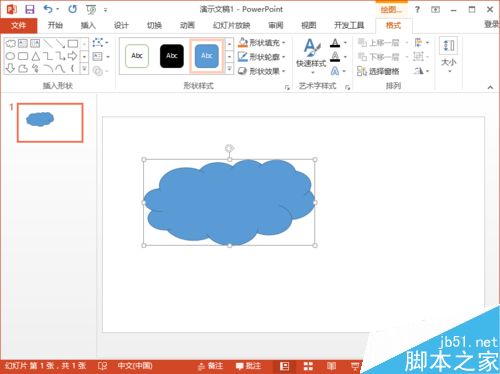Open 形状效果 shape effects dropdown
The height and width of the screenshot is (374, 500).
click(262, 71)
